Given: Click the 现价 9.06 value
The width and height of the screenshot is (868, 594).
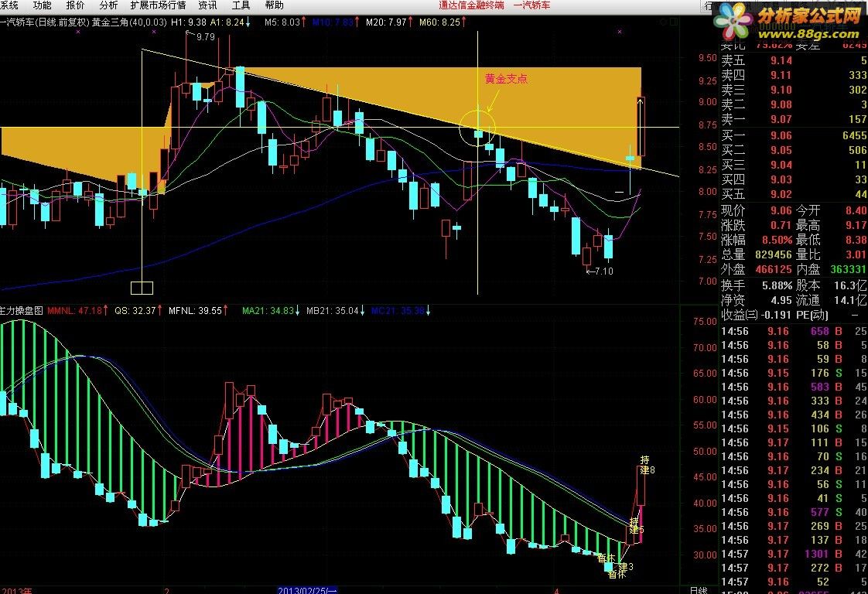Looking at the screenshot, I should click(781, 211).
